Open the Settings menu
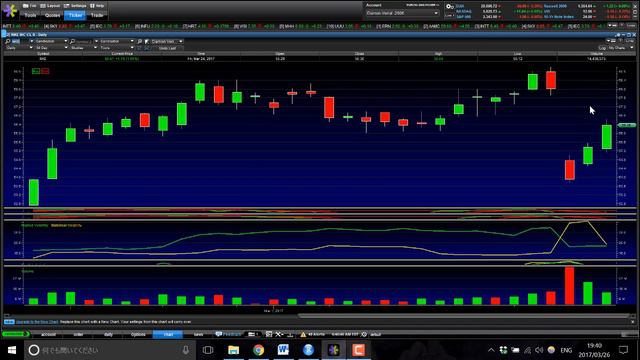The height and width of the screenshot is (360, 640). point(75,6)
